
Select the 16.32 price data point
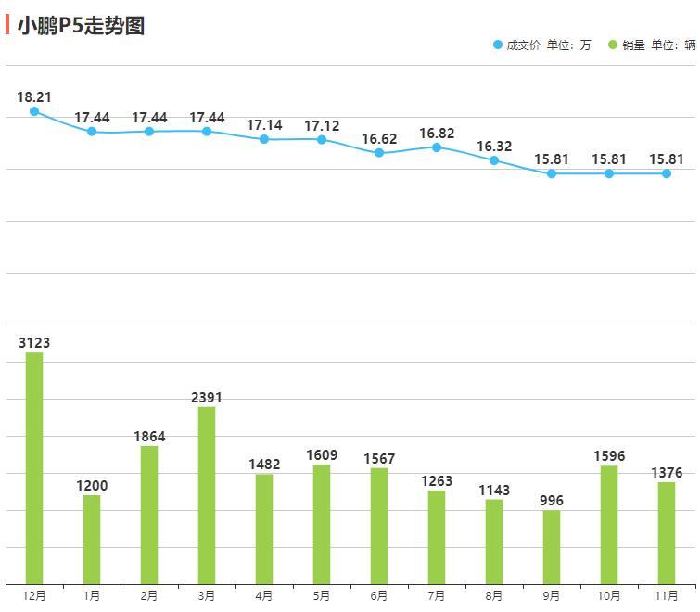tap(494, 160)
